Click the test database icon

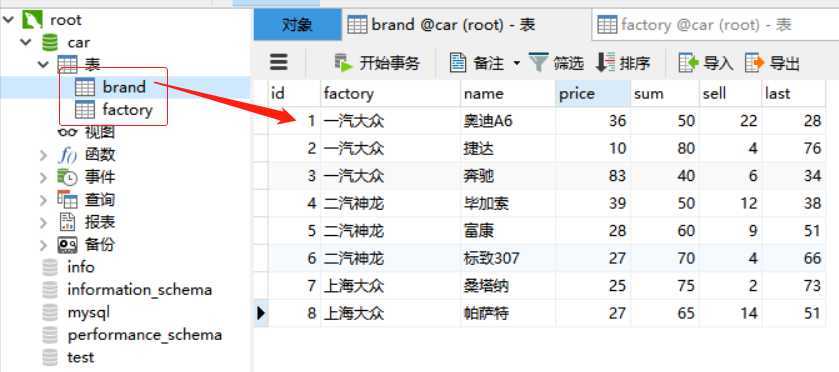coord(50,357)
